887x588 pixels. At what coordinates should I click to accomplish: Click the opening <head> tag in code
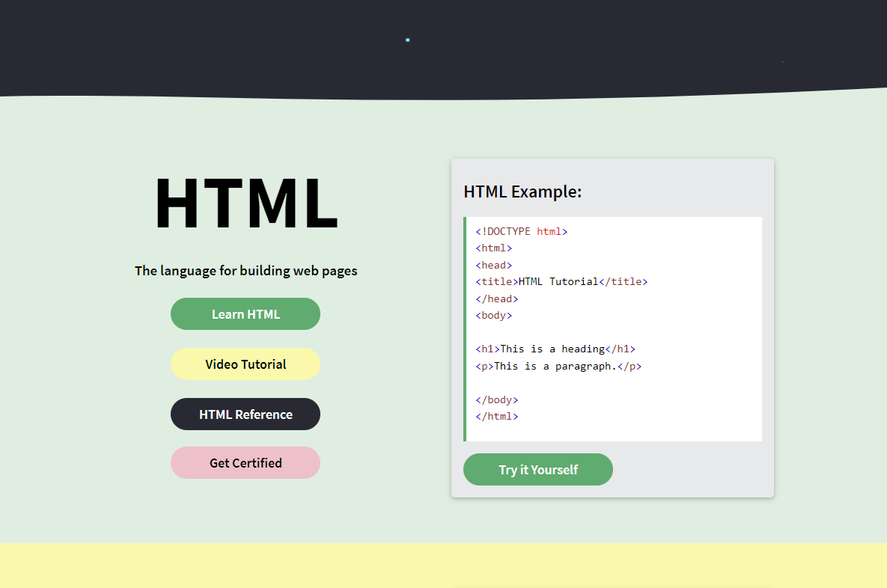pyautogui.click(x=494, y=266)
